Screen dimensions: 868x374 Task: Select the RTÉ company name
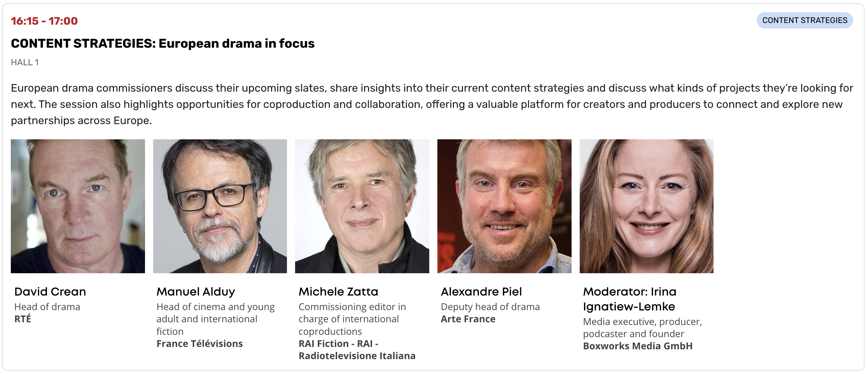point(23,319)
